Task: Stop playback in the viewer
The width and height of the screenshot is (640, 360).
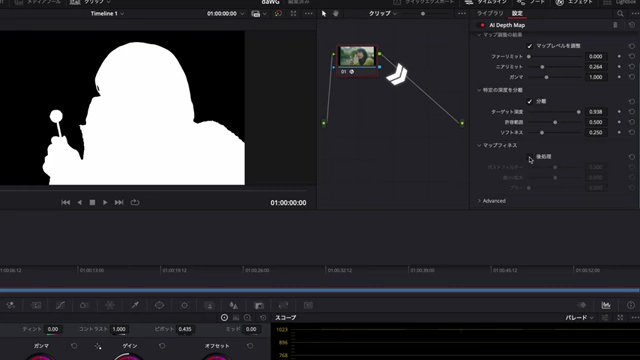Action: click(x=92, y=202)
